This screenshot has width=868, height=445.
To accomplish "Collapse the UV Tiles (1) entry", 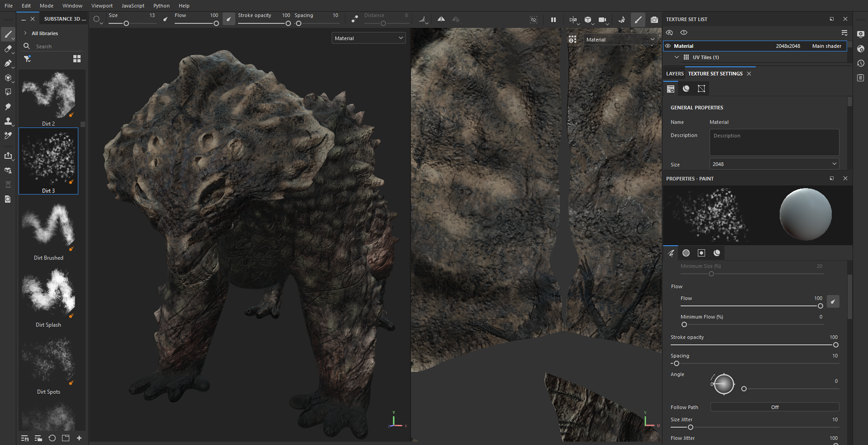I will point(677,57).
